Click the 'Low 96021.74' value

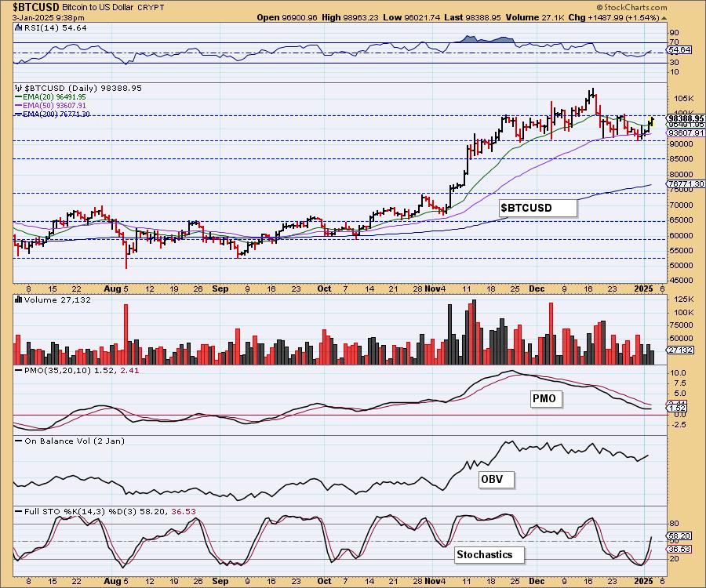pos(412,17)
